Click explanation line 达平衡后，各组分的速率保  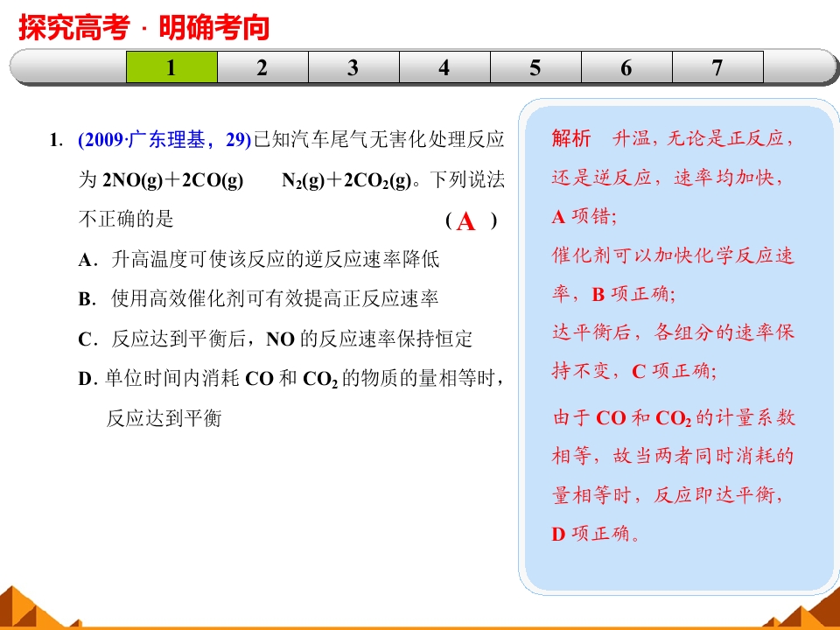(673, 332)
